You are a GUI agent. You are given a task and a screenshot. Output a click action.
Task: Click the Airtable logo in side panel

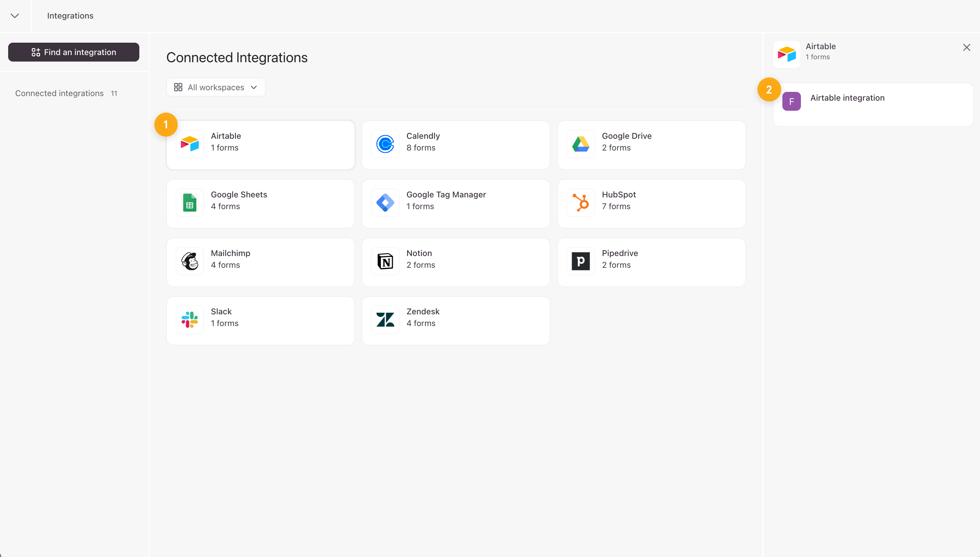[x=787, y=54]
